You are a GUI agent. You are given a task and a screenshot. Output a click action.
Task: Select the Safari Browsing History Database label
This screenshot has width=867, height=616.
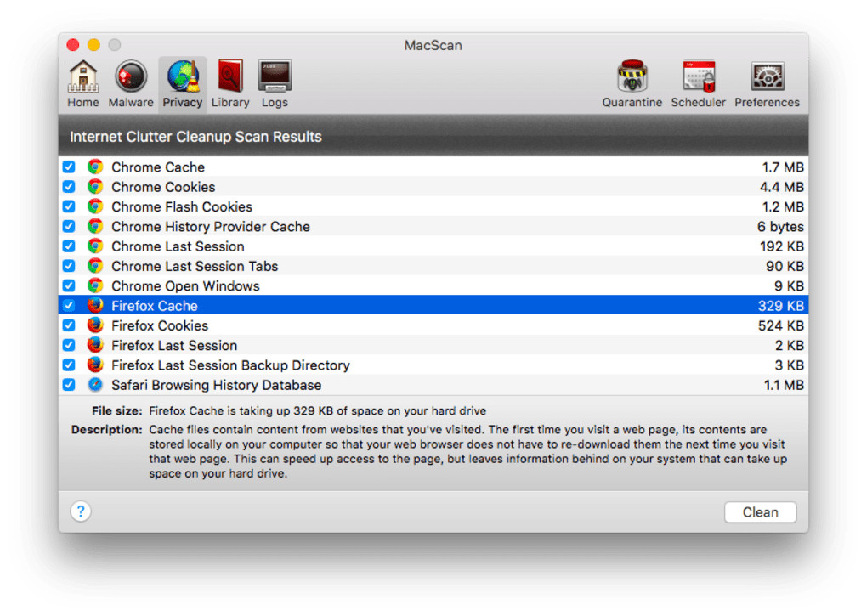tap(216, 385)
